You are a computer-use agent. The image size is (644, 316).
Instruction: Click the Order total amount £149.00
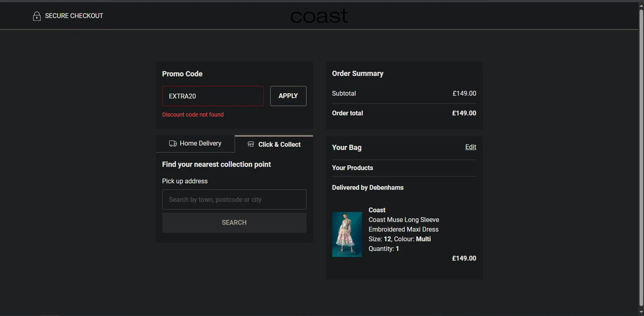coord(464,113)
